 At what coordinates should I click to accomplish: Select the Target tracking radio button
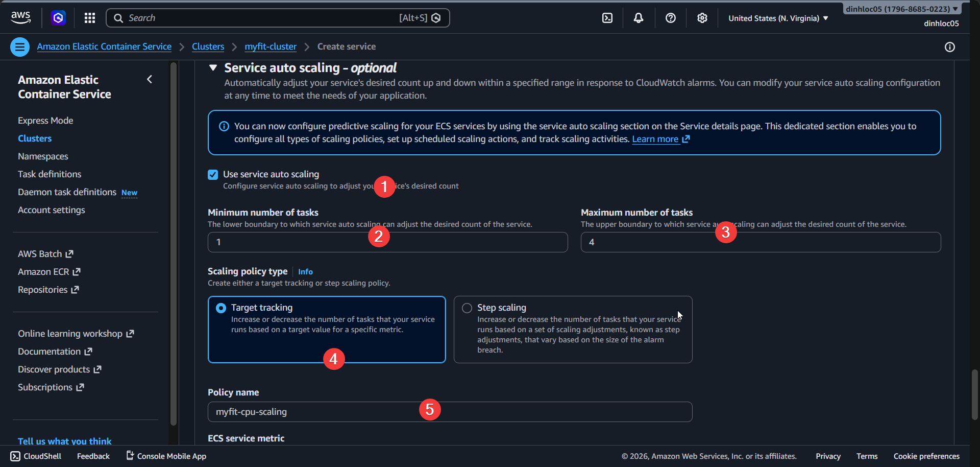click(221, 308)
